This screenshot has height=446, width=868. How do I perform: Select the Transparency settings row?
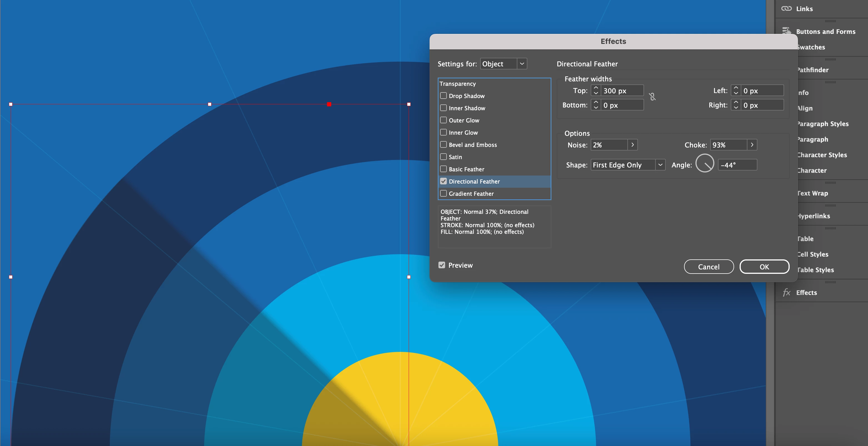tap(494, 84)
